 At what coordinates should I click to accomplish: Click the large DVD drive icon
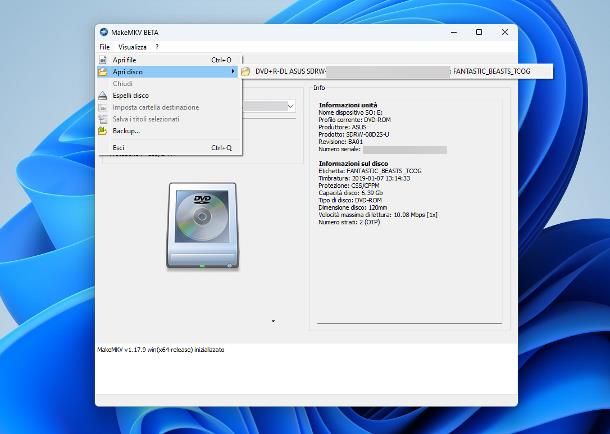[x=202, y=226]
